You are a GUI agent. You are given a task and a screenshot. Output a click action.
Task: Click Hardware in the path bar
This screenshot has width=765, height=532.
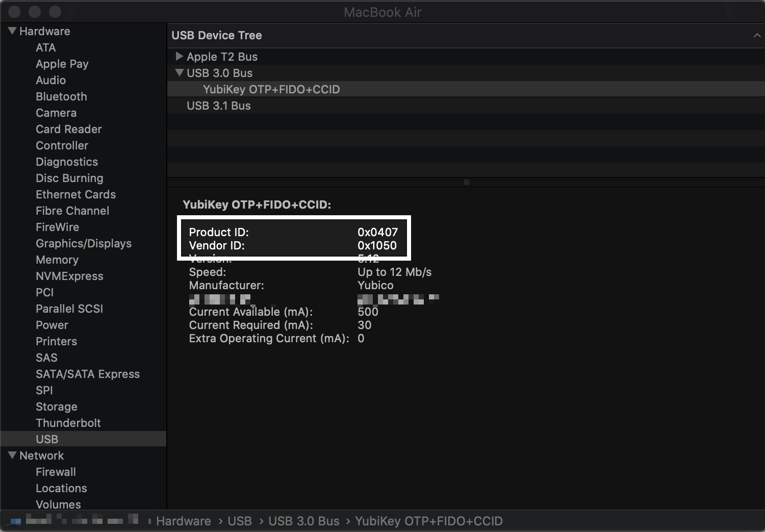pyautogui.click(x=183, y=521)
